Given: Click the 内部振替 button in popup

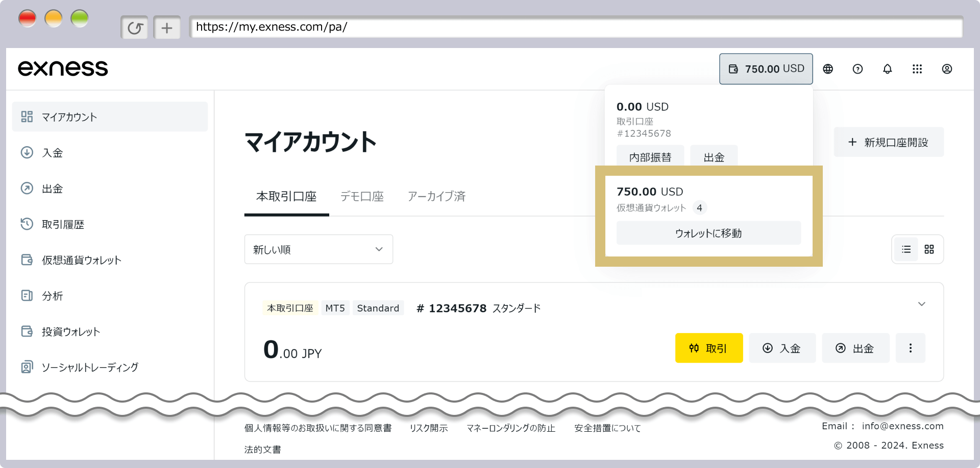Looking at the screenshot, I should pos(650,156).
